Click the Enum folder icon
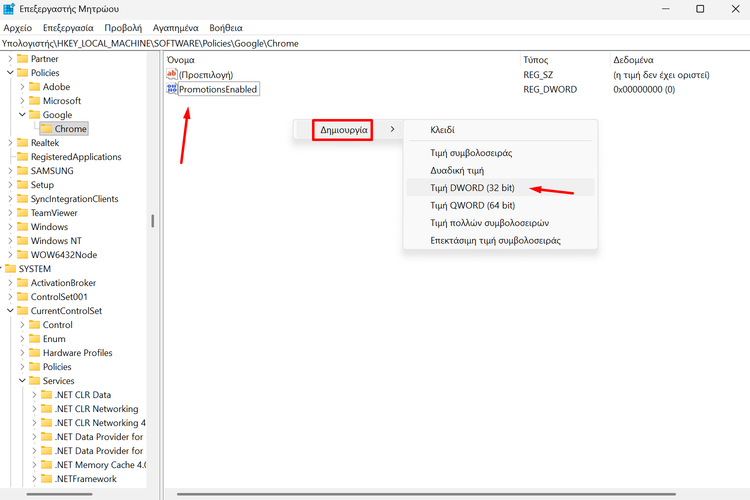750x500 pixels. [34, 339]
